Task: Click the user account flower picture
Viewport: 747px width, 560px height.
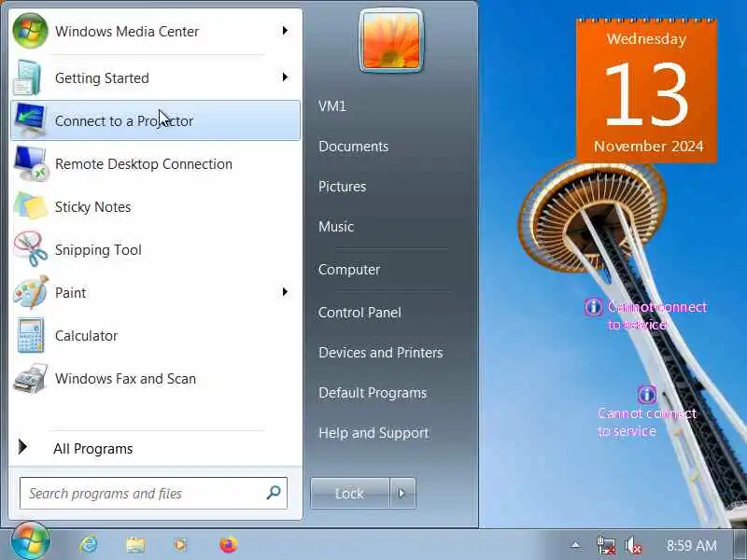Action: click(x=390, y=41)
